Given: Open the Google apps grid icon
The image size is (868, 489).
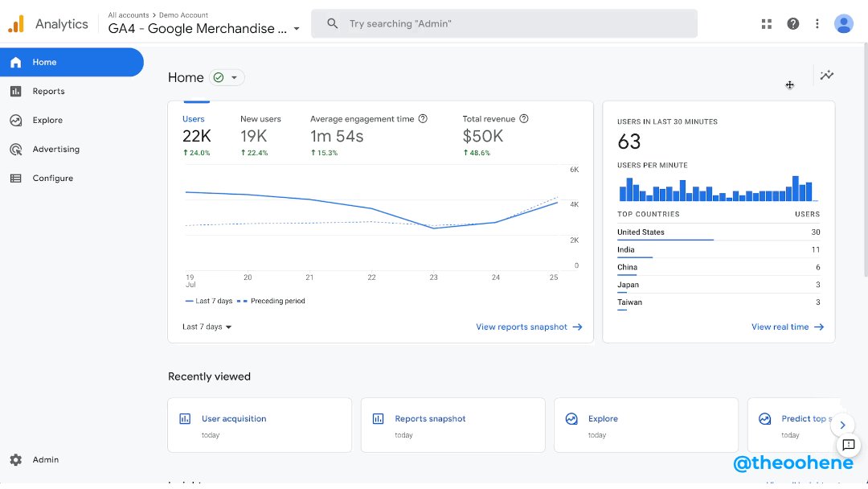Looking at the screenshot, I should pos(766,24).
